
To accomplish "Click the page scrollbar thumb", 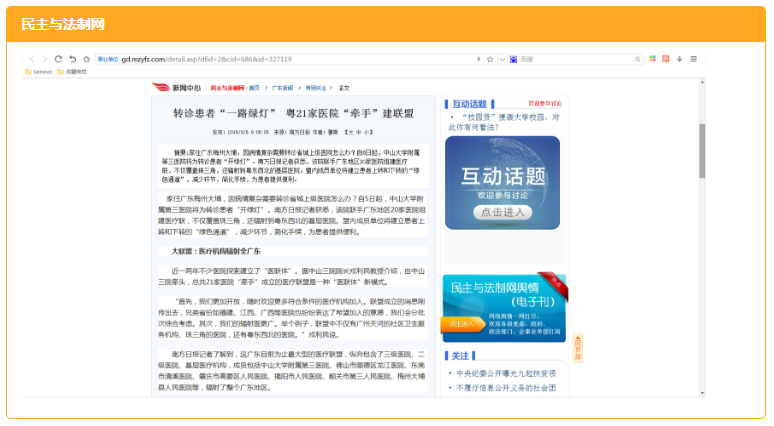I will click(702, 151).
